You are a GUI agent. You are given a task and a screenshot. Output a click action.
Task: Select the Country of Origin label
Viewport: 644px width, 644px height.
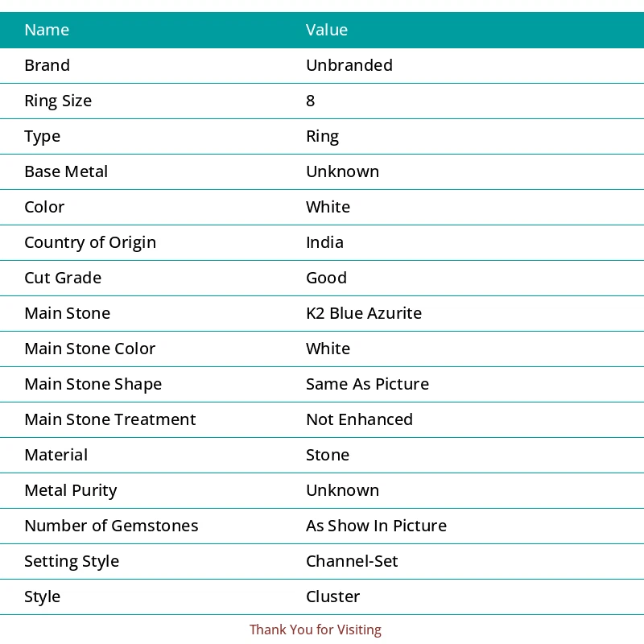pyautogui.click(x=90, y=242)
